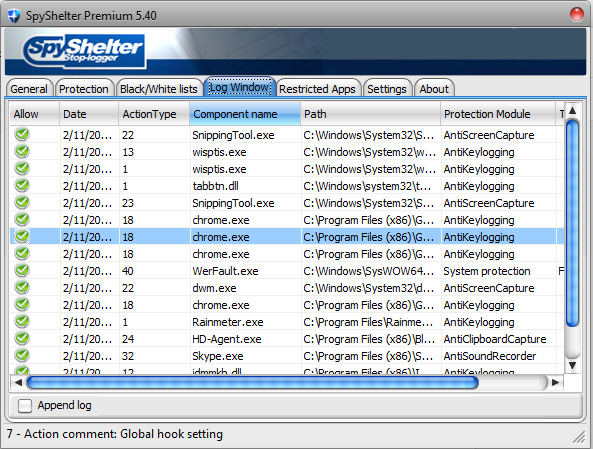
Task: Click the allow checkmark for wisptis.exe action 13
Action: pyautogui.click(x=22, y=151)
